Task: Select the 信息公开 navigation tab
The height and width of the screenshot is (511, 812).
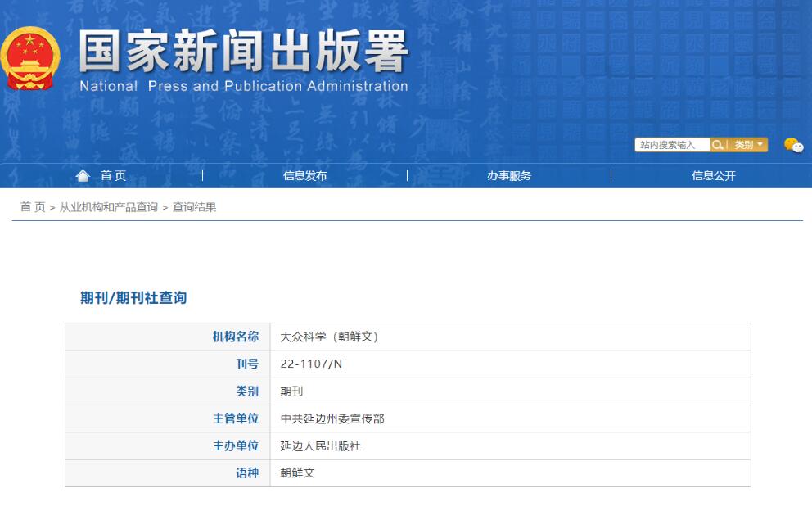Action: [x=713, y=174]
